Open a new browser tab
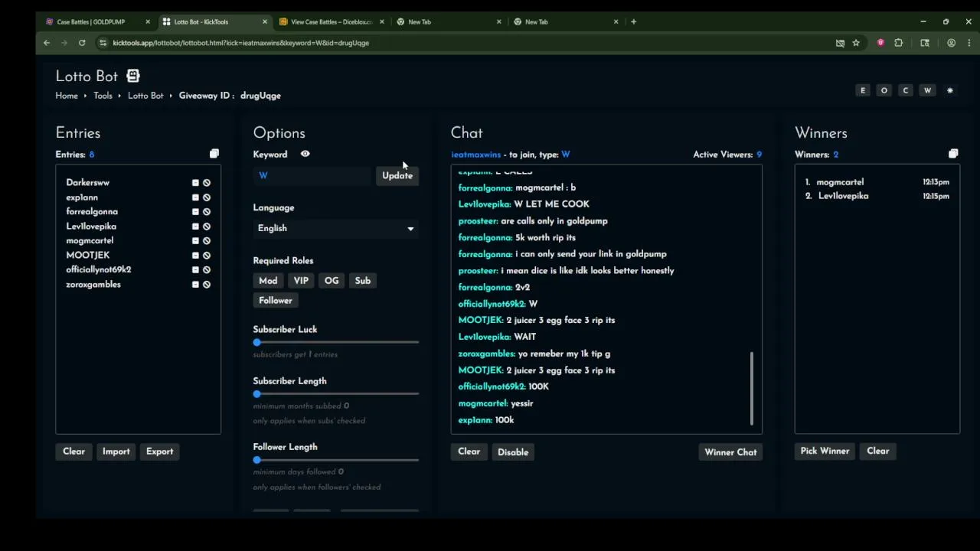This screenshot has width=980, height=551. (x=633, y=21)
